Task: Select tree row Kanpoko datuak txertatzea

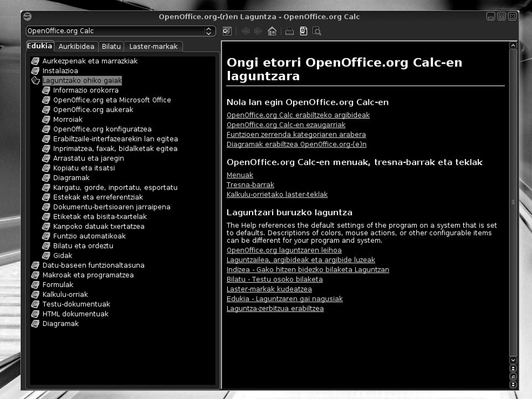Action: click(x=99, y=226)
